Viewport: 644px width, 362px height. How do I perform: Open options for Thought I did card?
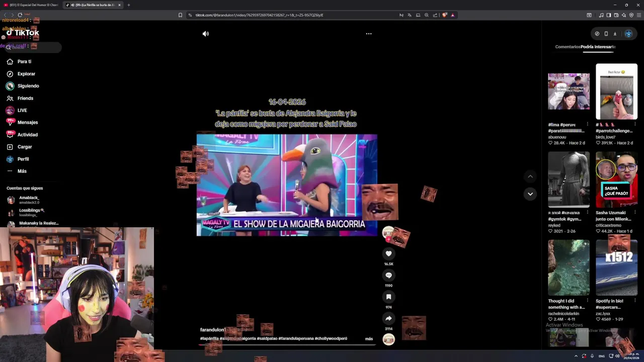point(587,301)
